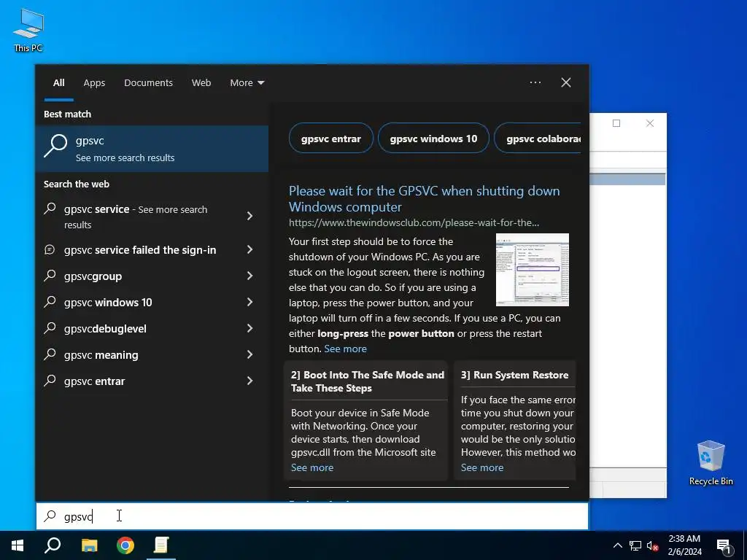Viewport: 747px width, 560px height.
Task: Open the More dropdown filter
Action: click(x=247, y=83)
